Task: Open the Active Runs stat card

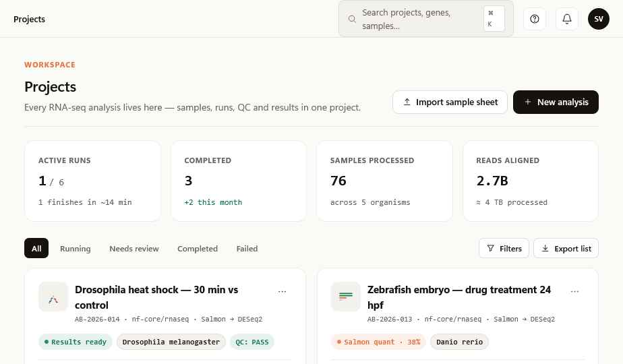Action: point(92,181)
